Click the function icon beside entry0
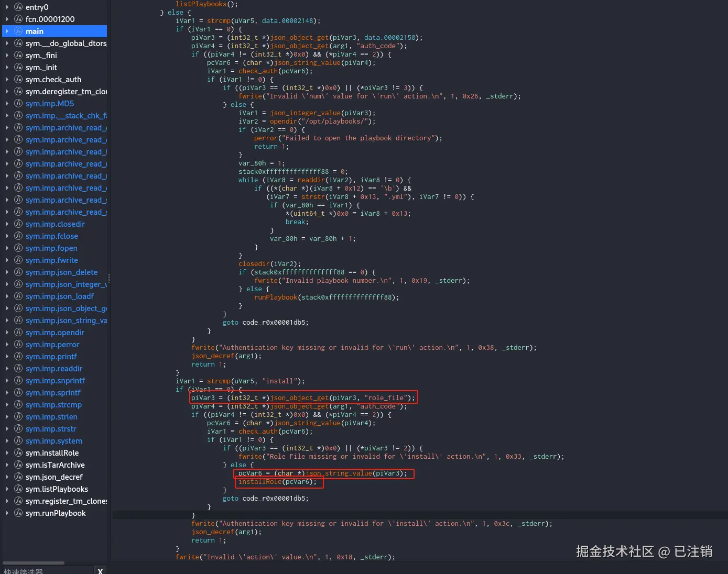This screenshot has width=728, height=574. [18, 7]
